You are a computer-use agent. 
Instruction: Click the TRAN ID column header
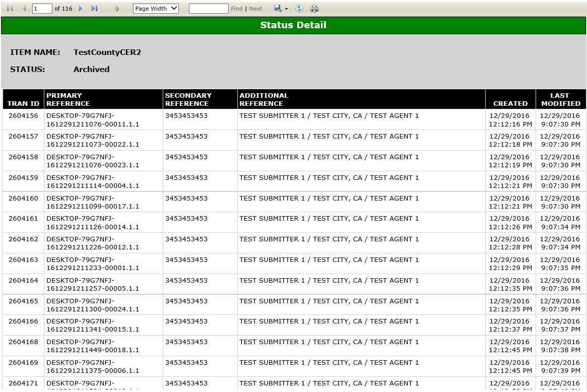pyautogui.click(x=23, y=103)
